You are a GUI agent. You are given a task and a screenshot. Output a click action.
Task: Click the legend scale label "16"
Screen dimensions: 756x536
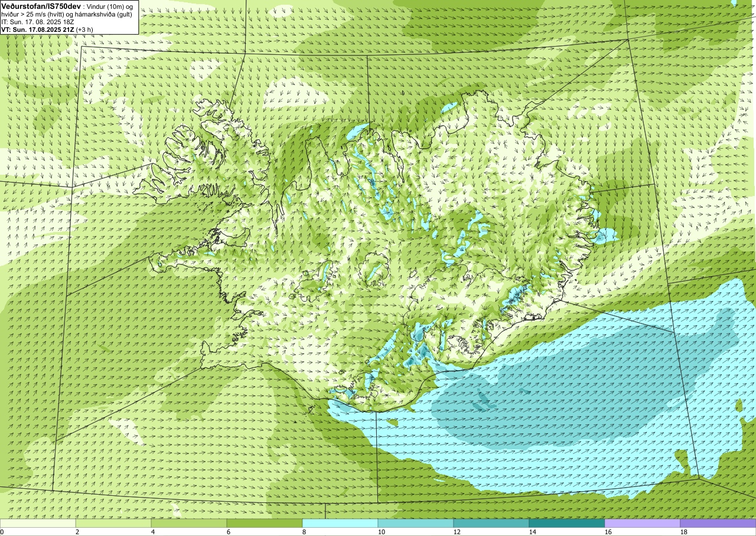(x=608, y=532)
